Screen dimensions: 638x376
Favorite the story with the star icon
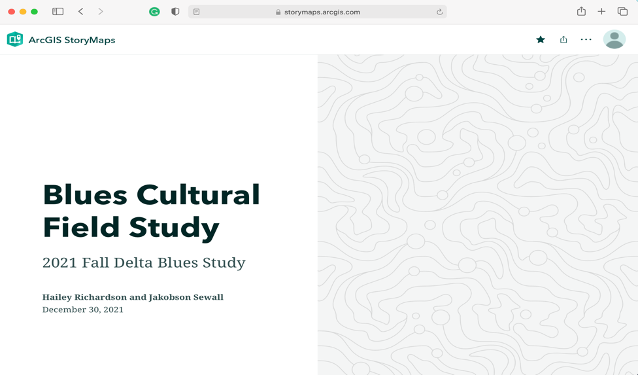point(540,39)
